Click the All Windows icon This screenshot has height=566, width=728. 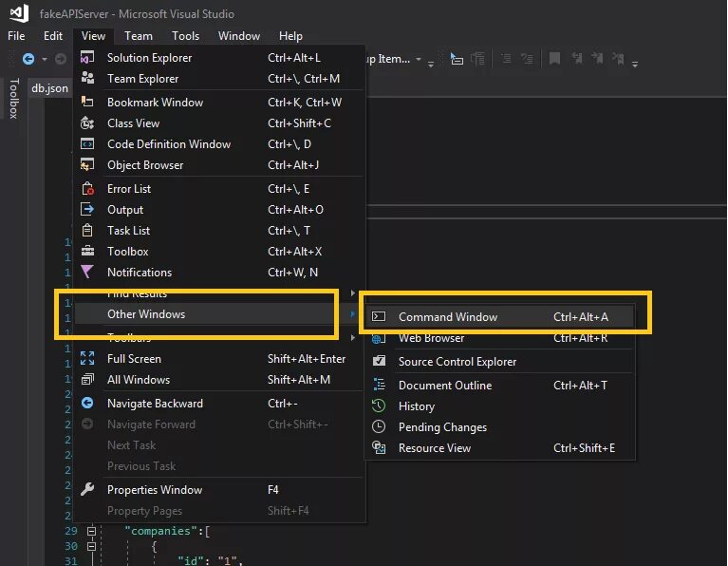(x=87, y=379)
